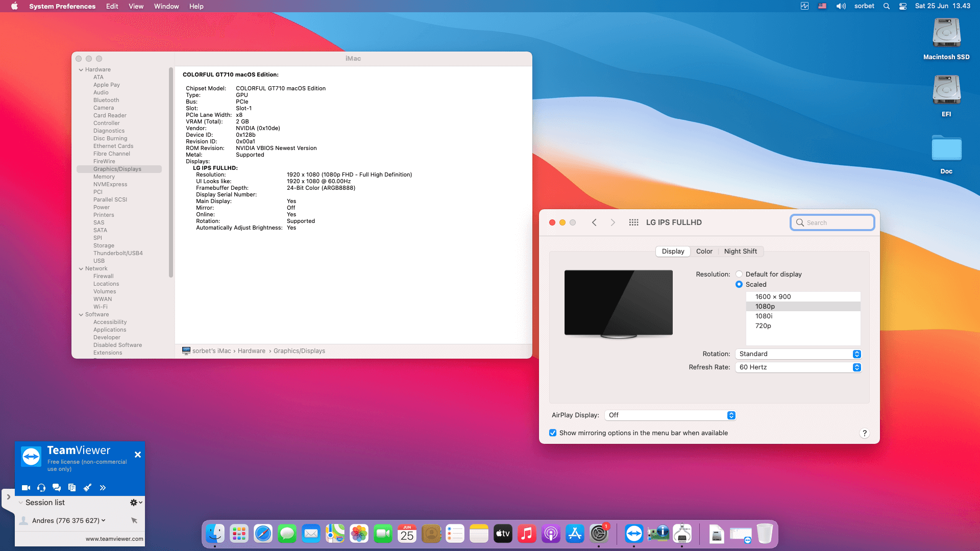This screenshot has height=551, width=980.
Task: Go back in the System Preferences window
Action: (x=594, y=222)
